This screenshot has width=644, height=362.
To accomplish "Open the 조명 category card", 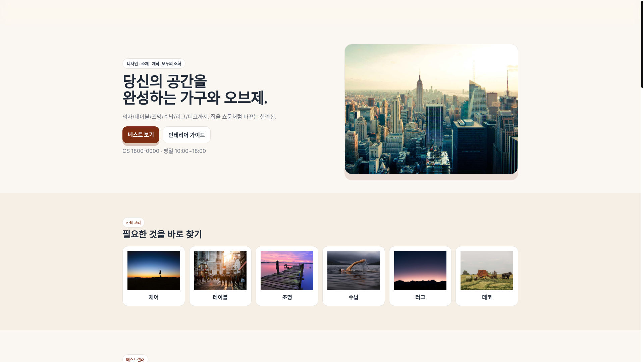I will pos(287,276).
